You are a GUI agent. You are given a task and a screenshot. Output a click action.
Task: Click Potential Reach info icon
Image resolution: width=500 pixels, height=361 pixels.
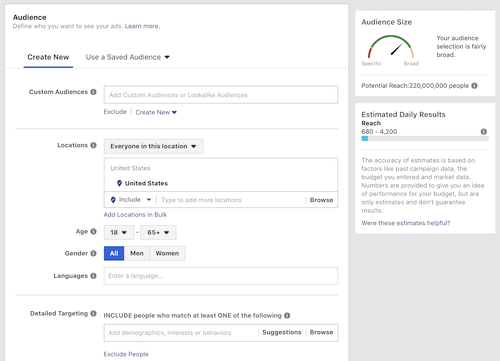(x=474, y=86)
